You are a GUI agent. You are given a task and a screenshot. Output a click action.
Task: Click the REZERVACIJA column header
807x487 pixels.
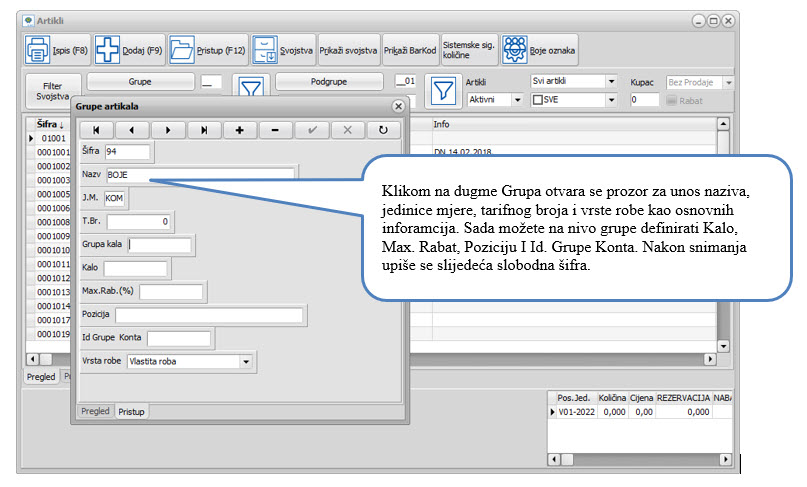coord(683,398)
